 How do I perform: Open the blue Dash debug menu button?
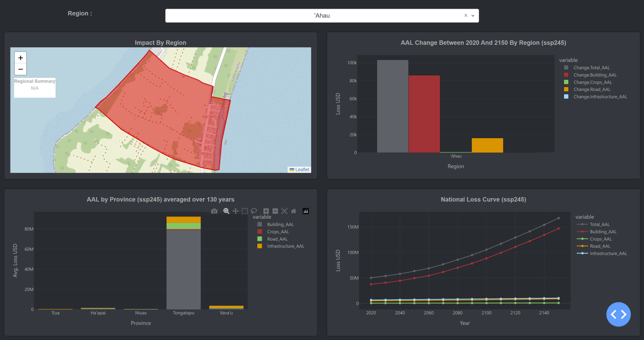click(618, 314)
